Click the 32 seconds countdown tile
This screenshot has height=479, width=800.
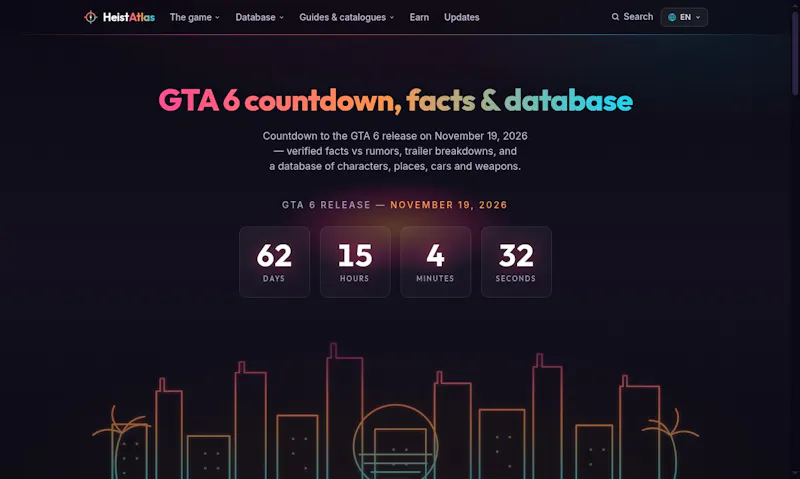(x=516, y=262)
